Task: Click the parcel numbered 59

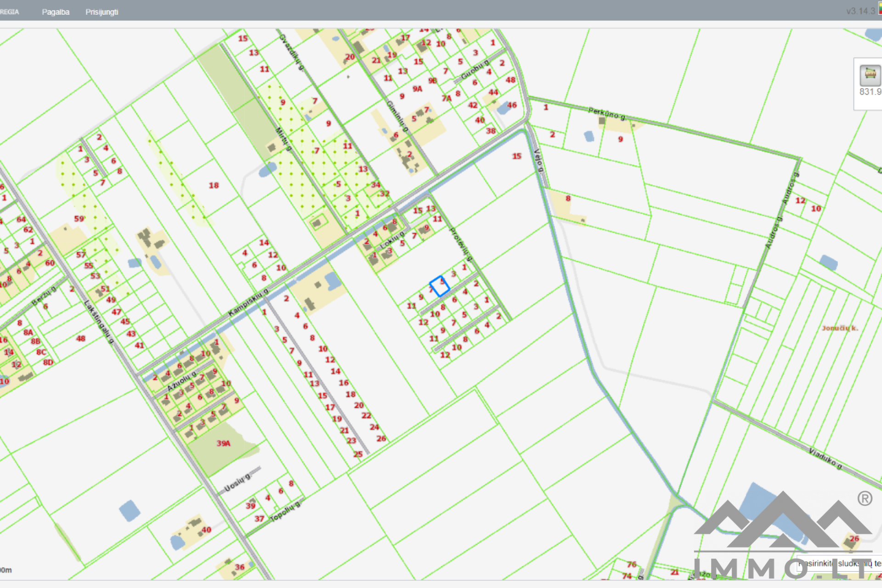Action: (x=79, y=219)
